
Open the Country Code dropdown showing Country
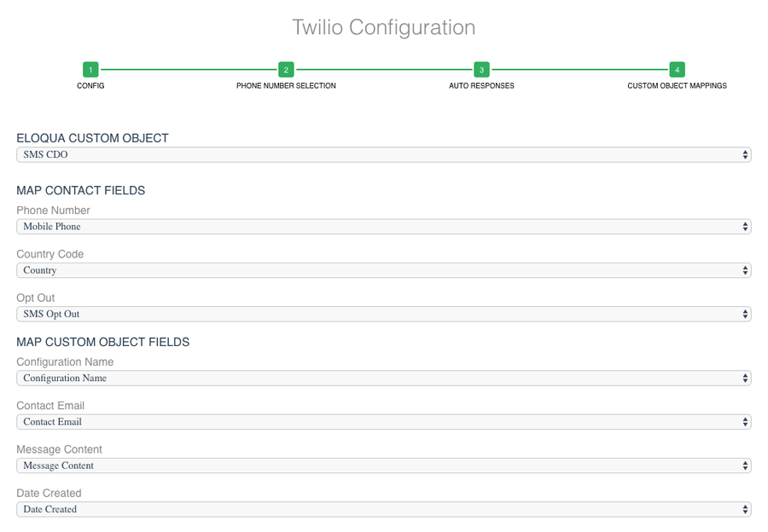(383, 270)
